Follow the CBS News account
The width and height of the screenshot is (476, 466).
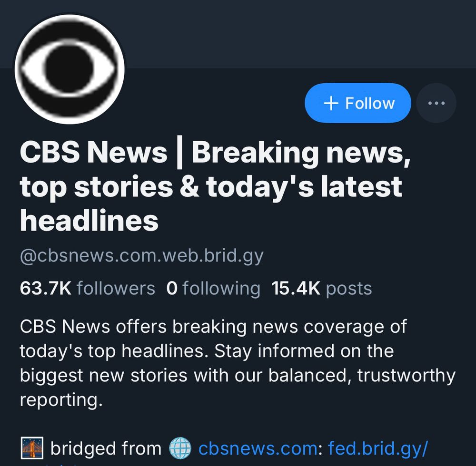click(357, 103)
